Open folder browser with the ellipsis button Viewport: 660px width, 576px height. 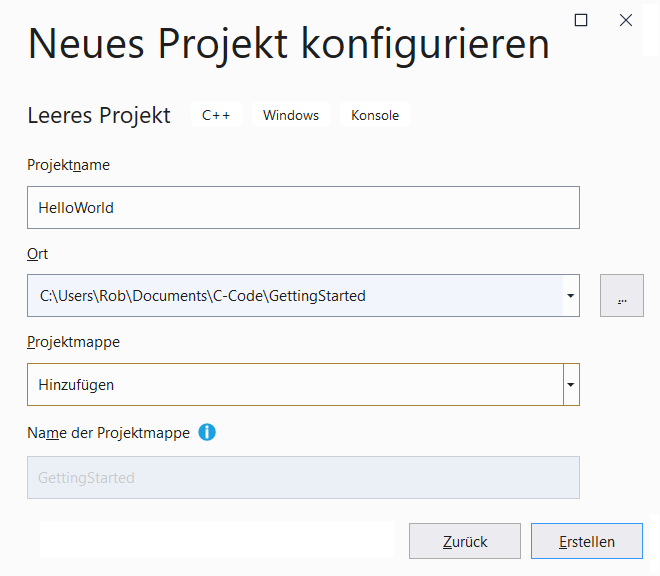click(x=622, y=296)
